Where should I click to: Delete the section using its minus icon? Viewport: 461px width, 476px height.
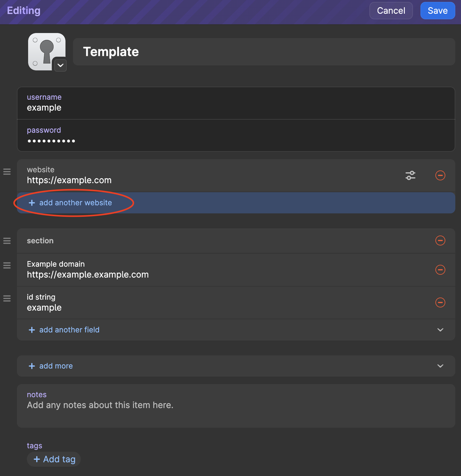[440, 241]
